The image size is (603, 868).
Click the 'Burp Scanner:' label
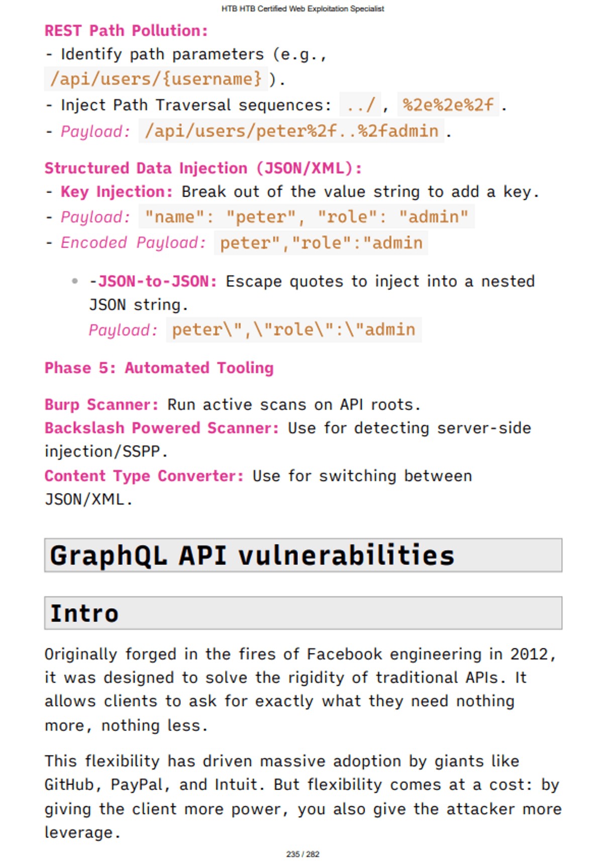pos(102,405)
